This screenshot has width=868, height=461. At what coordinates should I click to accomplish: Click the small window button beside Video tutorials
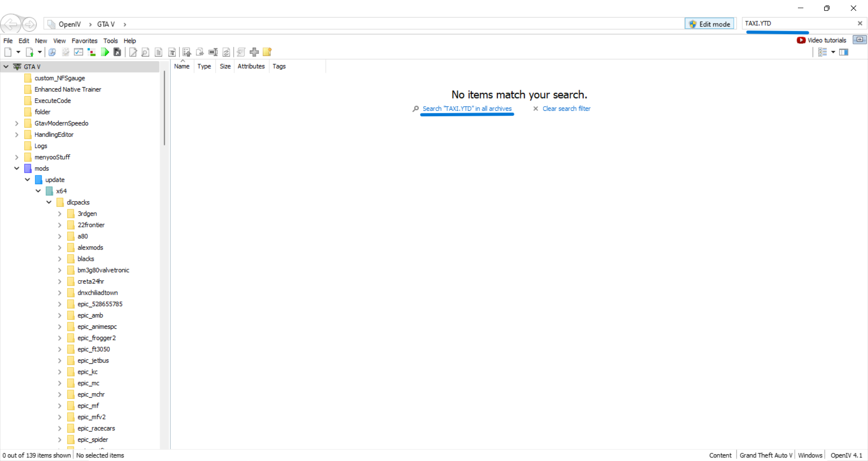(x=859, y=40)
